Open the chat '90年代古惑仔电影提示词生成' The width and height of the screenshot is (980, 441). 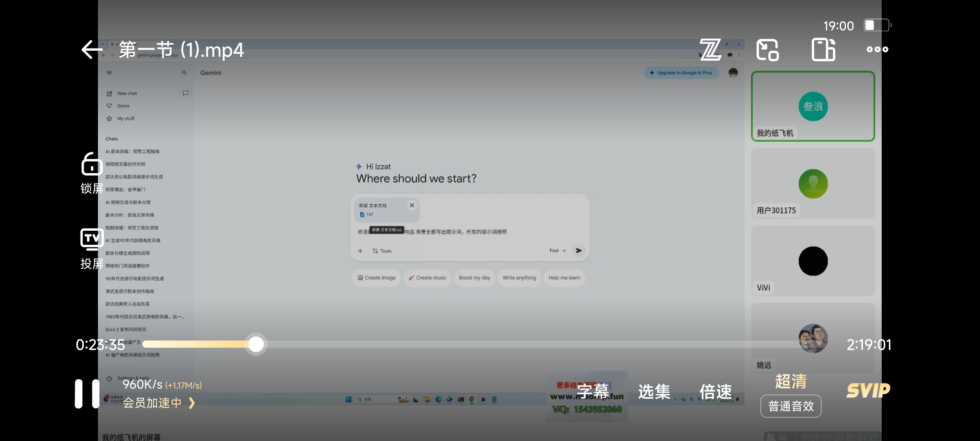coord(135,279)
